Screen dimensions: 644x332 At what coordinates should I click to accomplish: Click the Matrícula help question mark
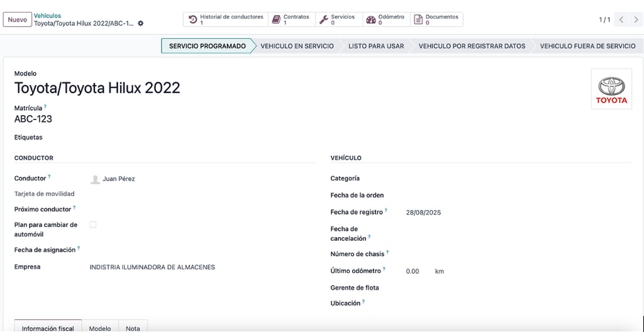click(45, 106)
